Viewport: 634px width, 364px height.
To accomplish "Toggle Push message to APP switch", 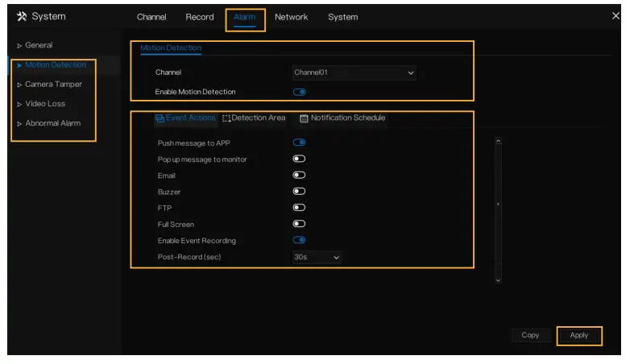I will pos(299,143).
